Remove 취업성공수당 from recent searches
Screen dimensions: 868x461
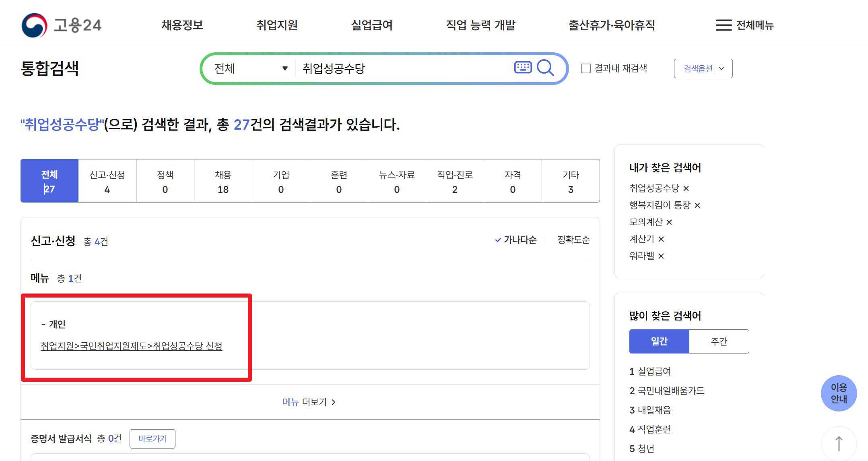click(686, 188)
